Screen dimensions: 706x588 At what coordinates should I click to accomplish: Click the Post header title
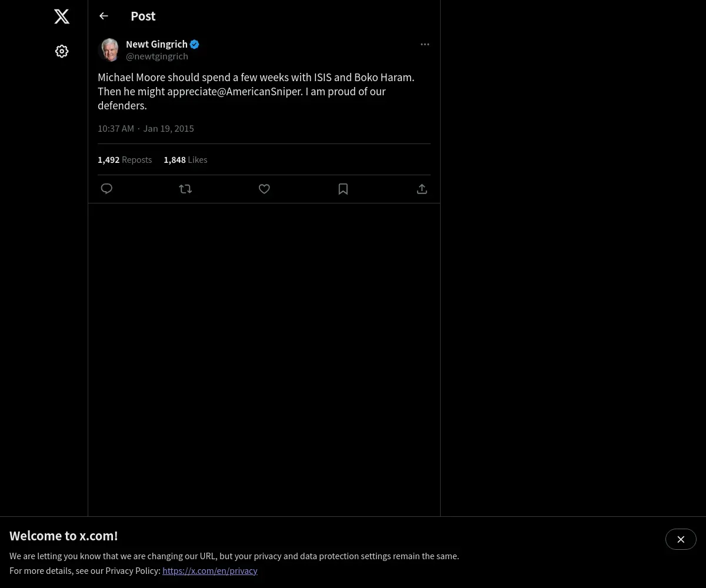click(x=143, y=16)
